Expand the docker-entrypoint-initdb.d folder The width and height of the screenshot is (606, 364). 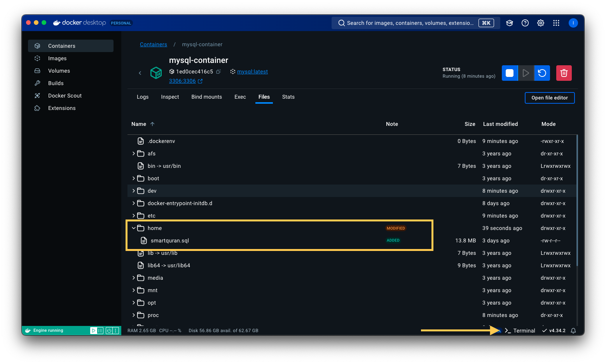134,203
